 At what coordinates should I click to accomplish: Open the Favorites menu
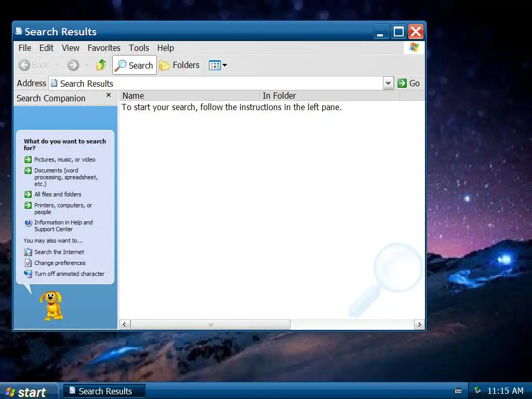click(x=104, y=48)
